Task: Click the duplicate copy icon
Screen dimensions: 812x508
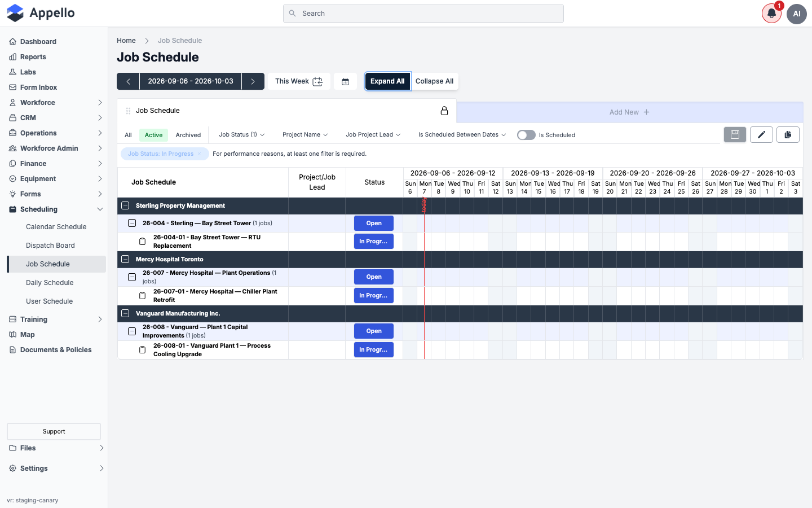Action: point(788,134)
